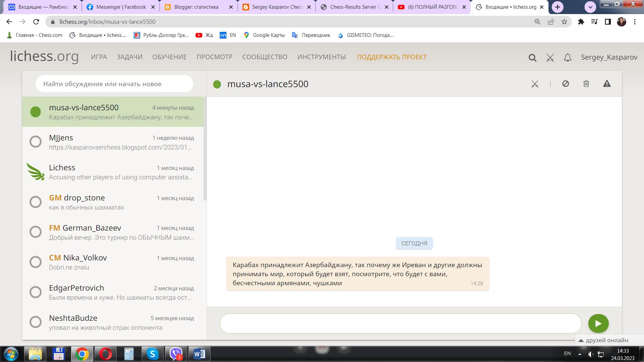Challenge musa-vs-lance5500 via crossed swords icon
Screen dimensions: 644x362
[535, 84]
